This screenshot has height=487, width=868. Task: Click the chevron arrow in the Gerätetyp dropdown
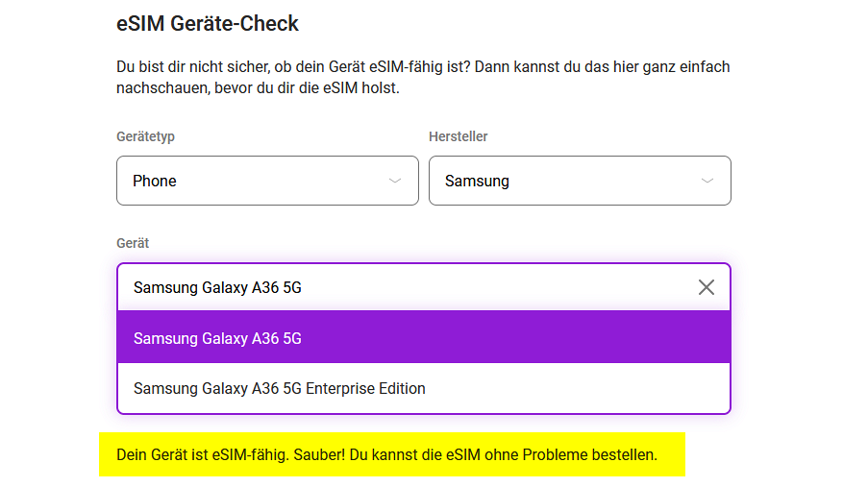pos(394,181)
